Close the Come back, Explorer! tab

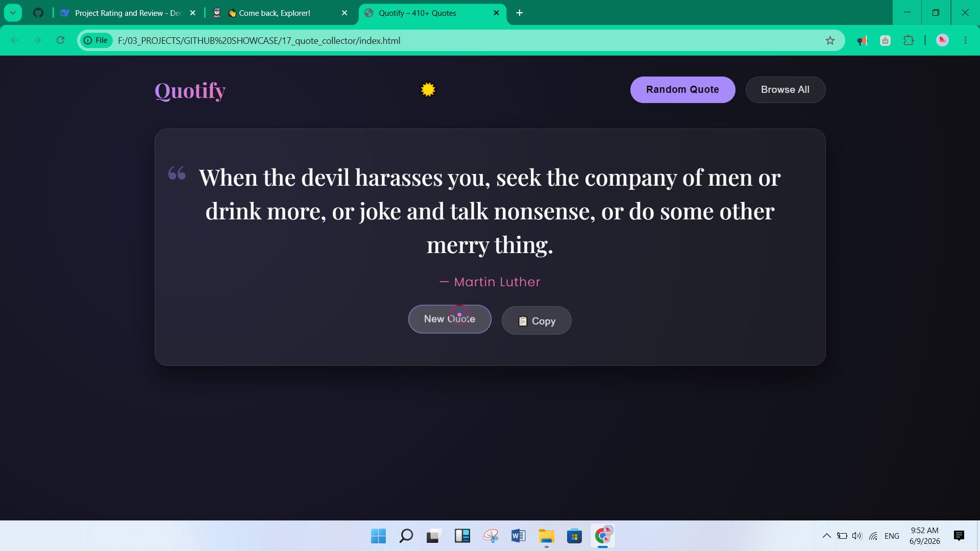click(x=344, y=13)
